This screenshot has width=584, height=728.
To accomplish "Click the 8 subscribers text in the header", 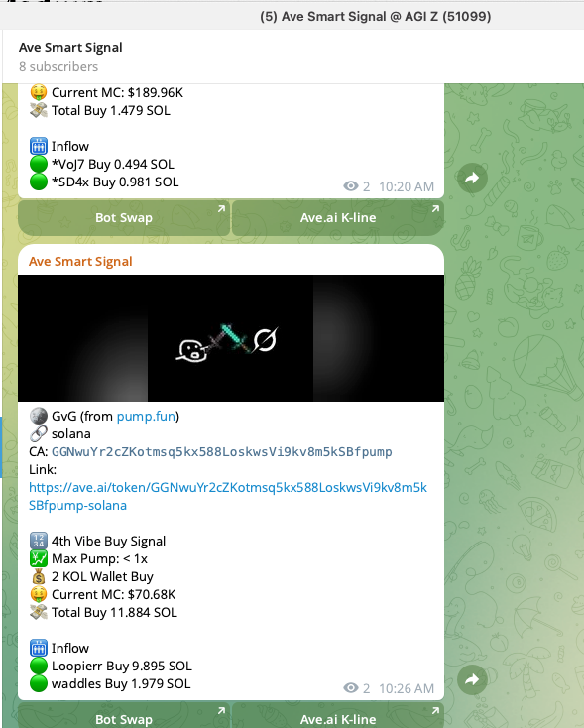I will (58, 66).
